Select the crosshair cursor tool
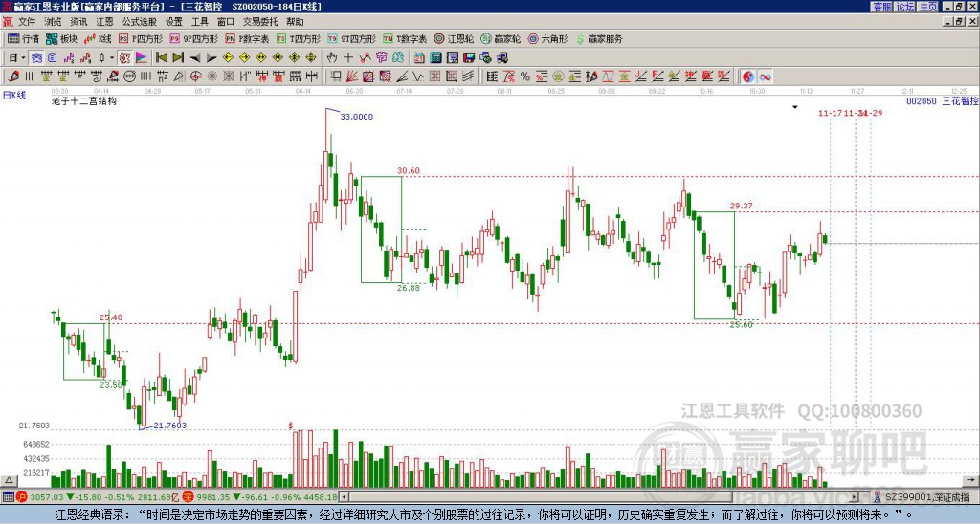 348,58
